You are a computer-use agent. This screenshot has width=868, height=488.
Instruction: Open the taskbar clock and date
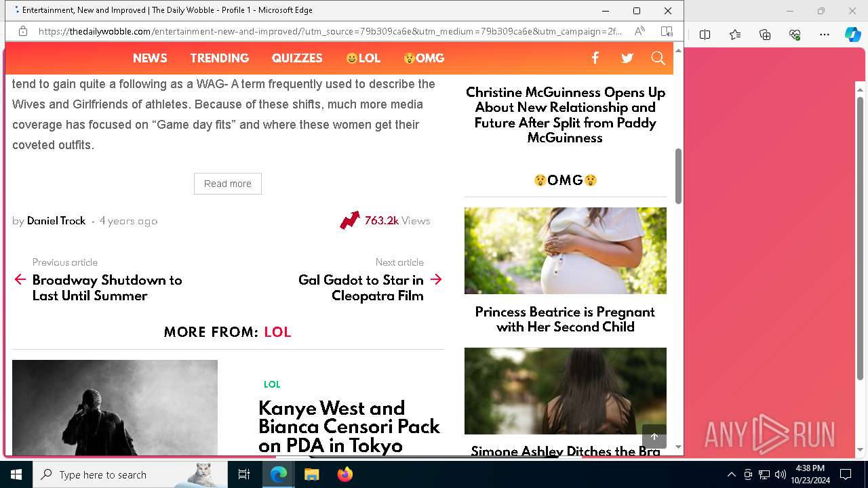pyautogui.click(x=810, y=474)
